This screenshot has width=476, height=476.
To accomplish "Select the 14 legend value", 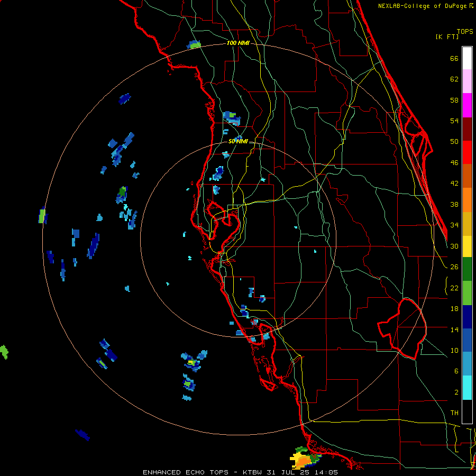I will point(454,329).
